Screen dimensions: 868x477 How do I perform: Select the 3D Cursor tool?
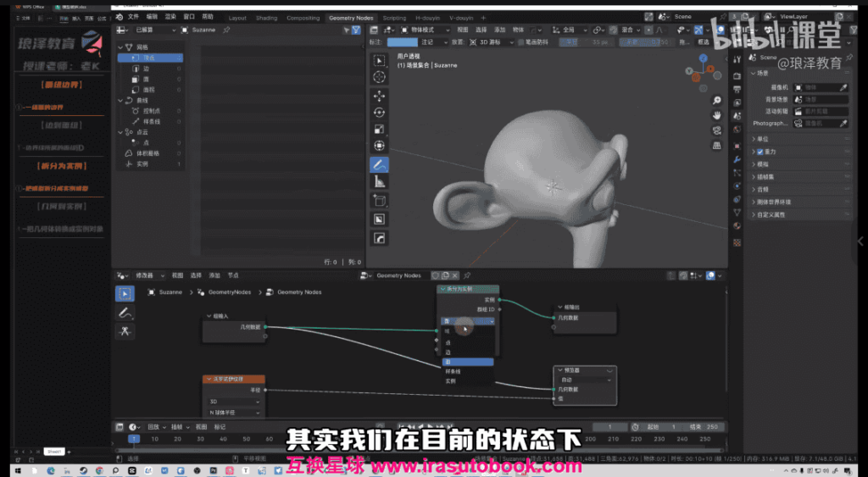tap(379, 77)
